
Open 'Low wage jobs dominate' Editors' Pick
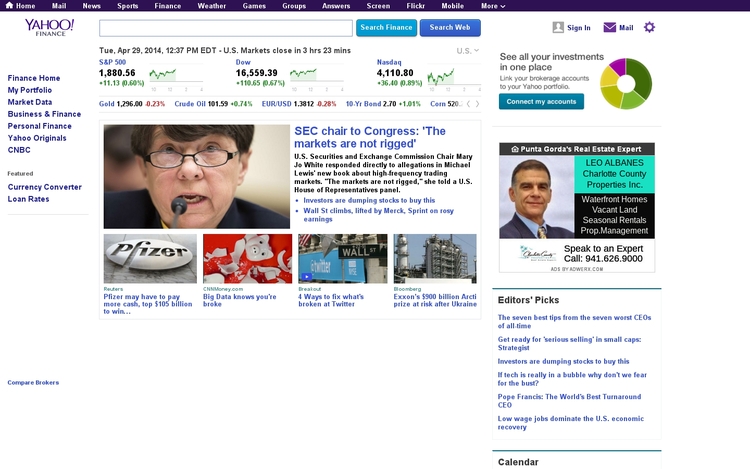571,423
